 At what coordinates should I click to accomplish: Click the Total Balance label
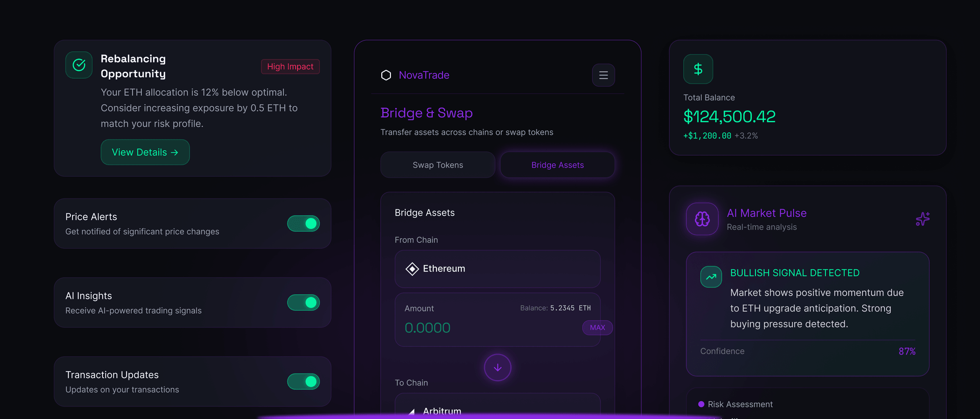pyautogui.click(x=709, y=98)
